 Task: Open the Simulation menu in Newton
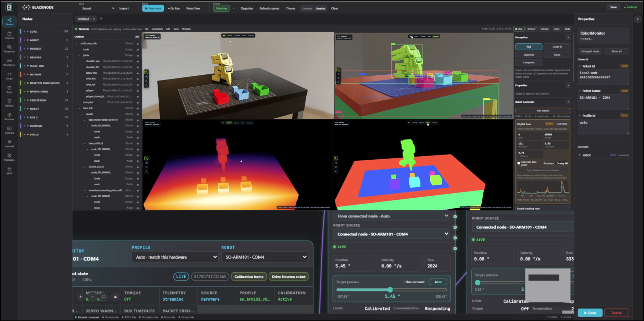[157, 29]
